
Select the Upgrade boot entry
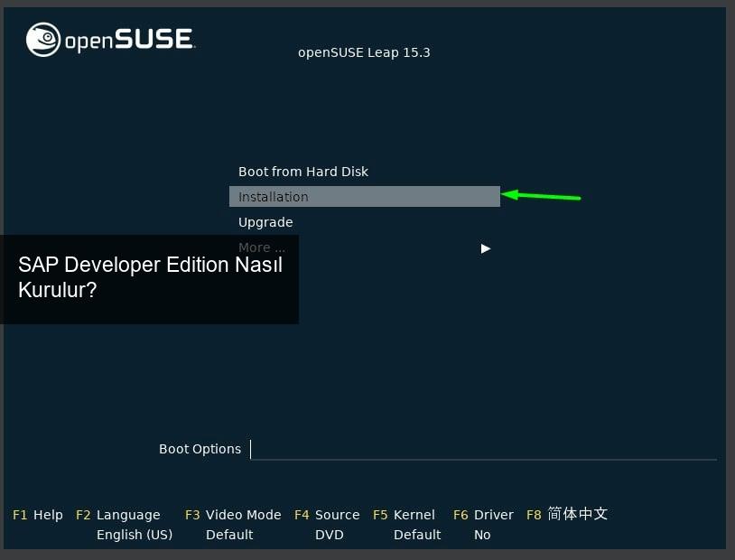(265, 222)
